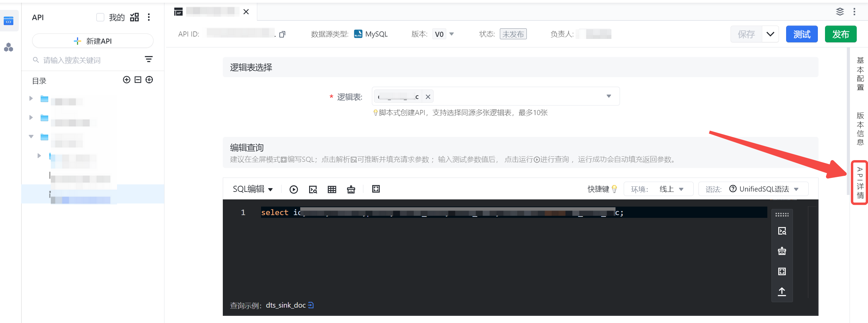The height and width of the screenshot is (323, 868).
Task: Locate current API in directory
Action: click(x=149, y=80)
